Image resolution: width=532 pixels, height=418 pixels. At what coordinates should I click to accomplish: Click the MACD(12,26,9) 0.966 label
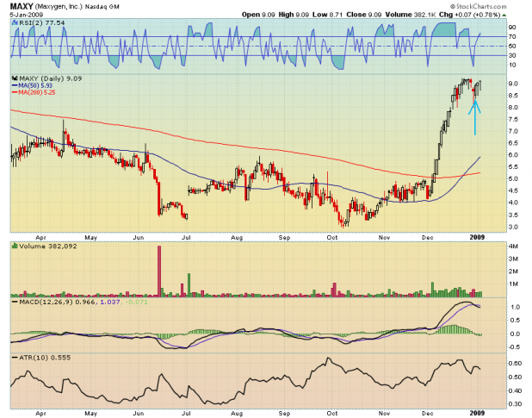point(58,302)
